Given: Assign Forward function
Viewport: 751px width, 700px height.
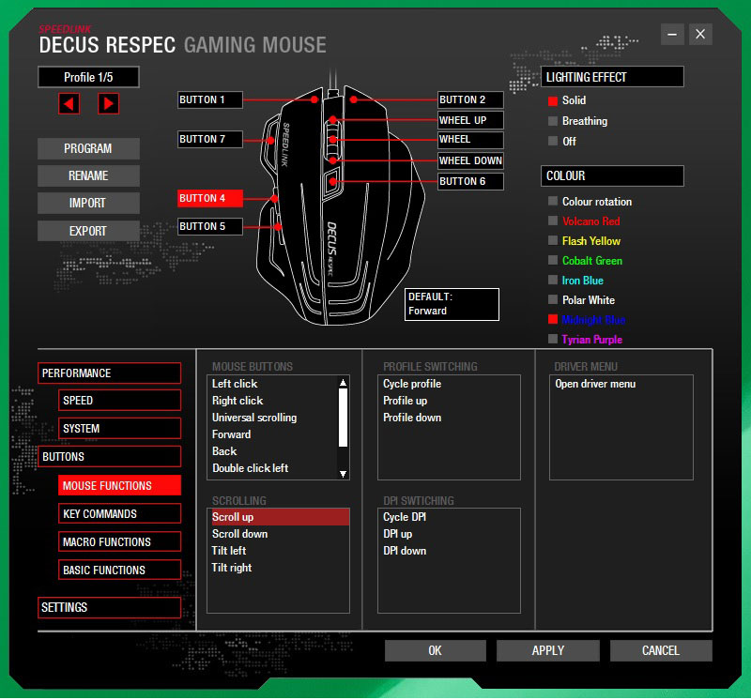Looking at the screenshot, I should tap(273, 434).
